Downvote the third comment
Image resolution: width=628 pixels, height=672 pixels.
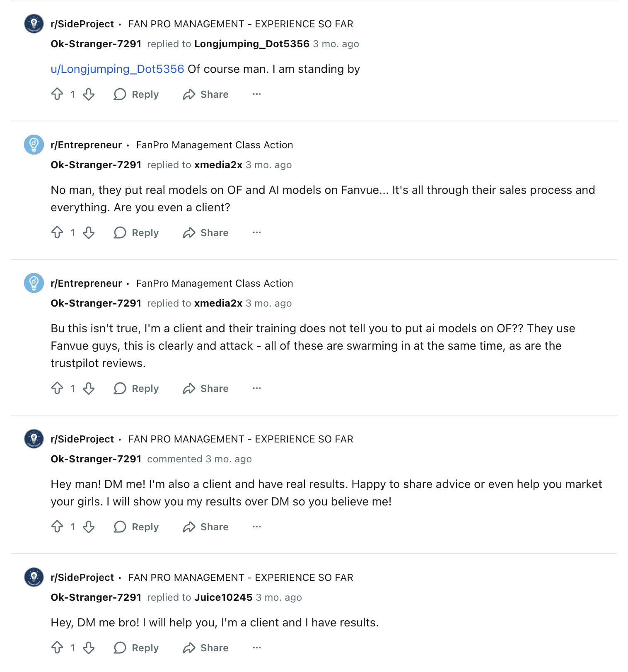pos(89,388)
